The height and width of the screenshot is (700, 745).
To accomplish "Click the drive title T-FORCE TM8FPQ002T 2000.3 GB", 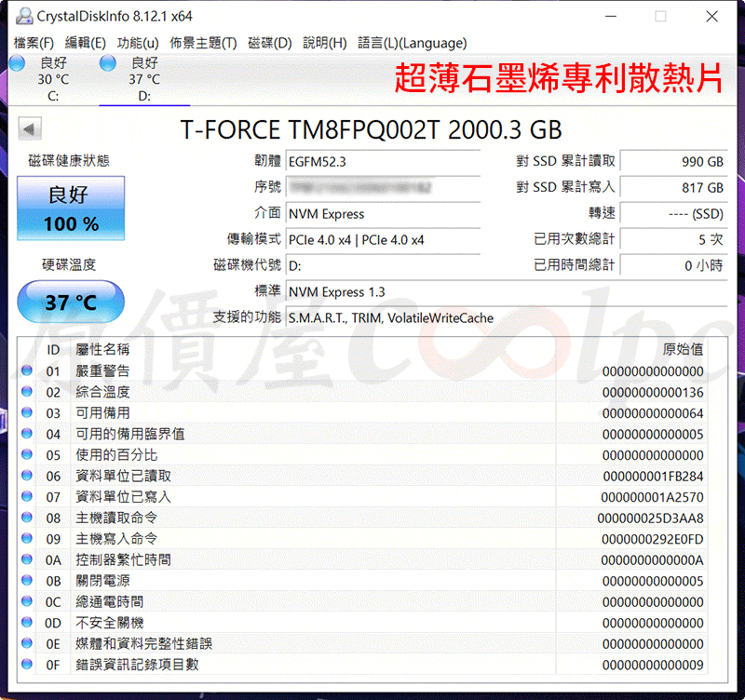I will click(371, 129).
